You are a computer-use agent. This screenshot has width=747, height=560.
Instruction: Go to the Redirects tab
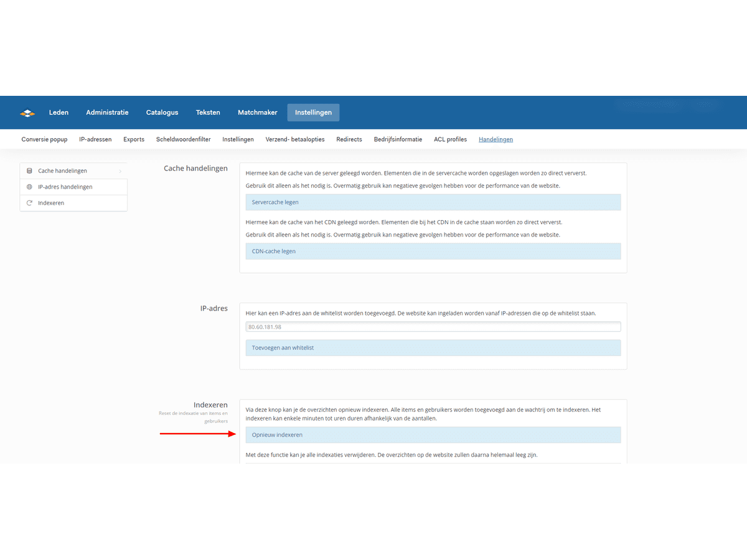pyautogui.click(x=349, y=139)
